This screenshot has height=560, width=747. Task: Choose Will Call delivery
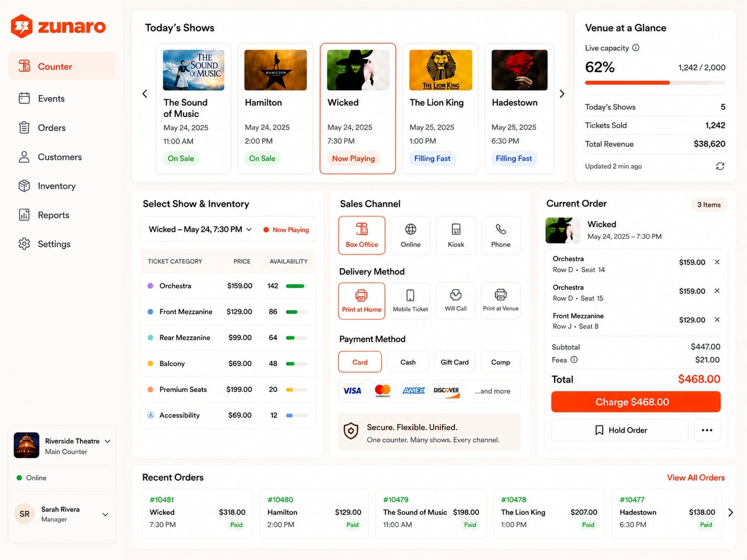tap(456, 301)
